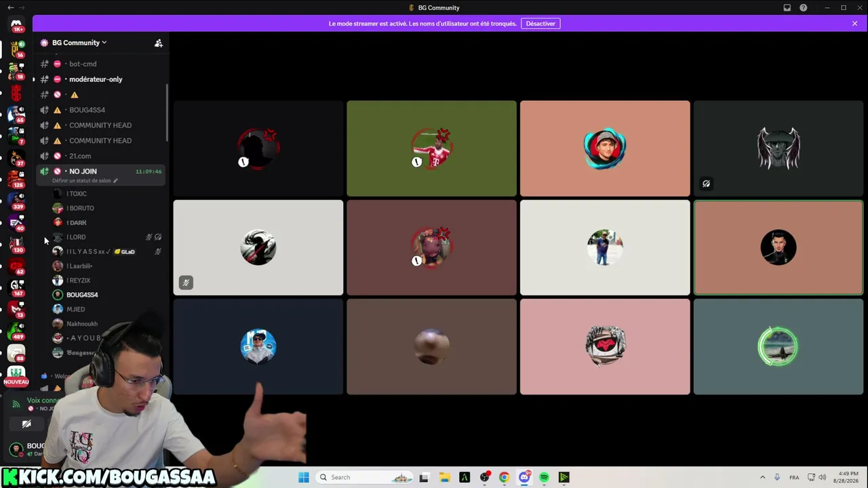Open the server icon with badge 339
This screenshot has height=488, width=868.
pos(16,201)
